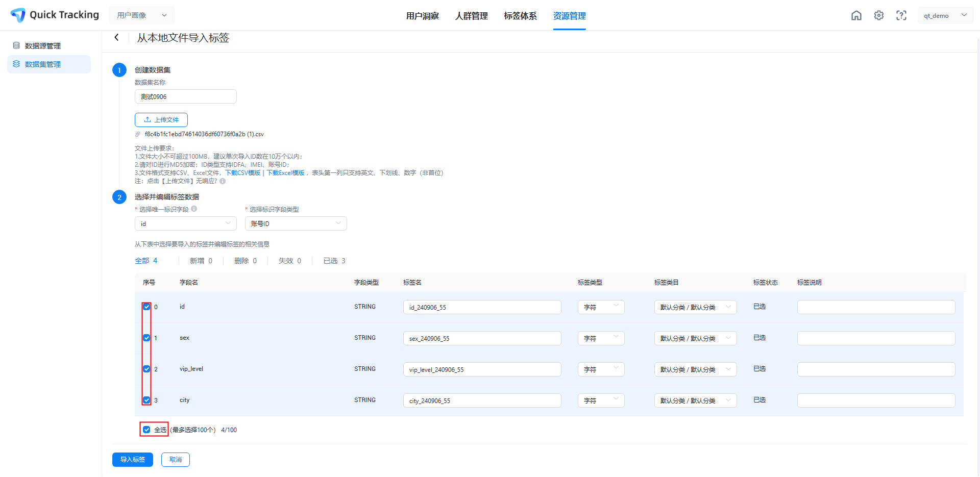Click the 标签名 input sex_240906_55

(482, 338)
